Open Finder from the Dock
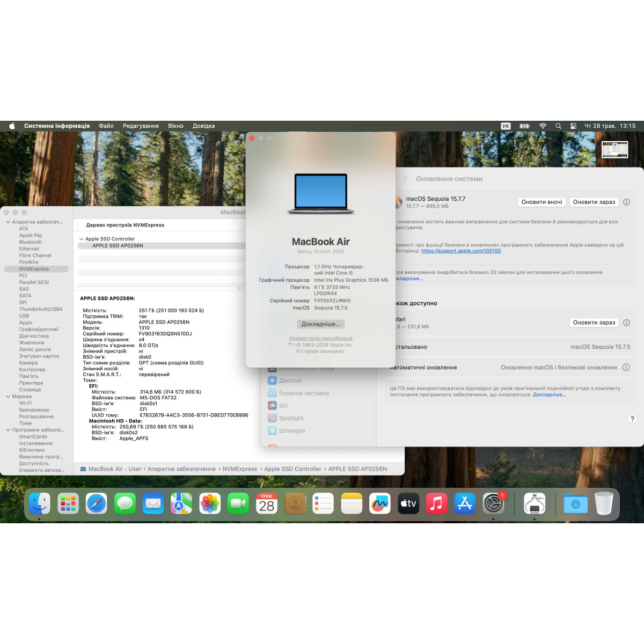The width and height of the screenshot is (644, 644). (x=40, y=503)
